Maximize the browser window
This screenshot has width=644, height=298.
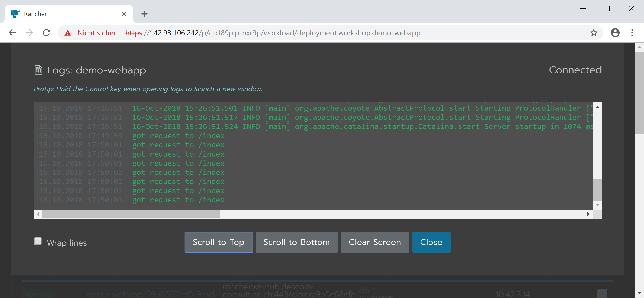607,8
